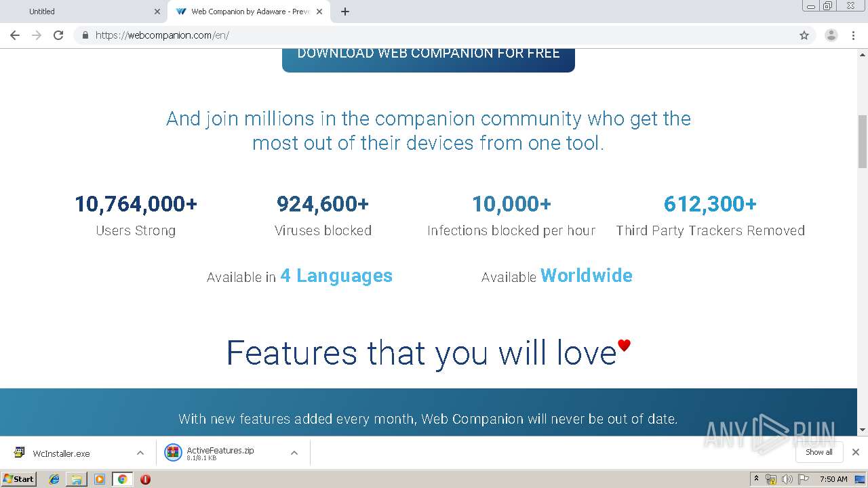Launch Internet Explorer from the taskbar
Screen dimensions: 868x488
tap(54, 479)
